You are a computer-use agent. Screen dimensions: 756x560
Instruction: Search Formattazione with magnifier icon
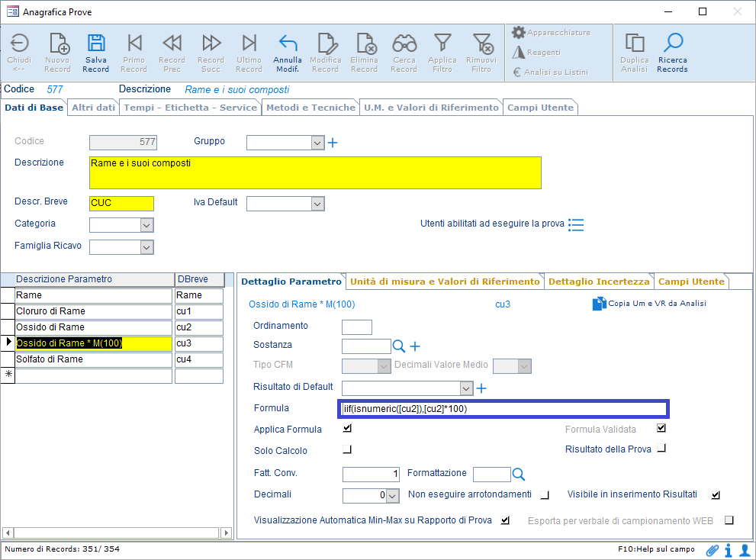point(518,474)
